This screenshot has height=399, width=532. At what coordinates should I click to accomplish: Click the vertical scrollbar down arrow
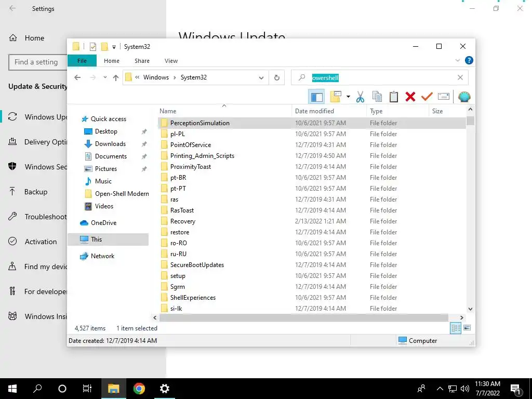click(x=470, y=309)
